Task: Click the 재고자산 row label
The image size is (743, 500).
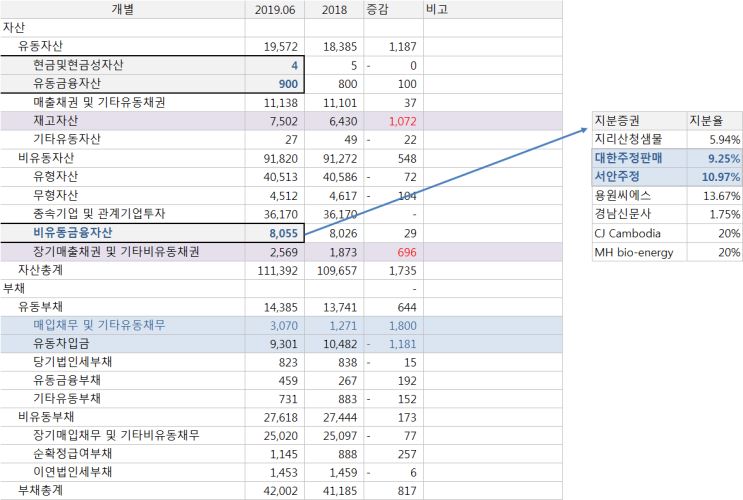Action: tap(55, 121)
